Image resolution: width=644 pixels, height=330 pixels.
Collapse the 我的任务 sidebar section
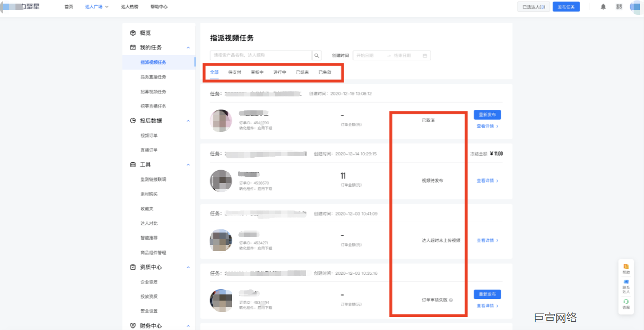(188, 47)
